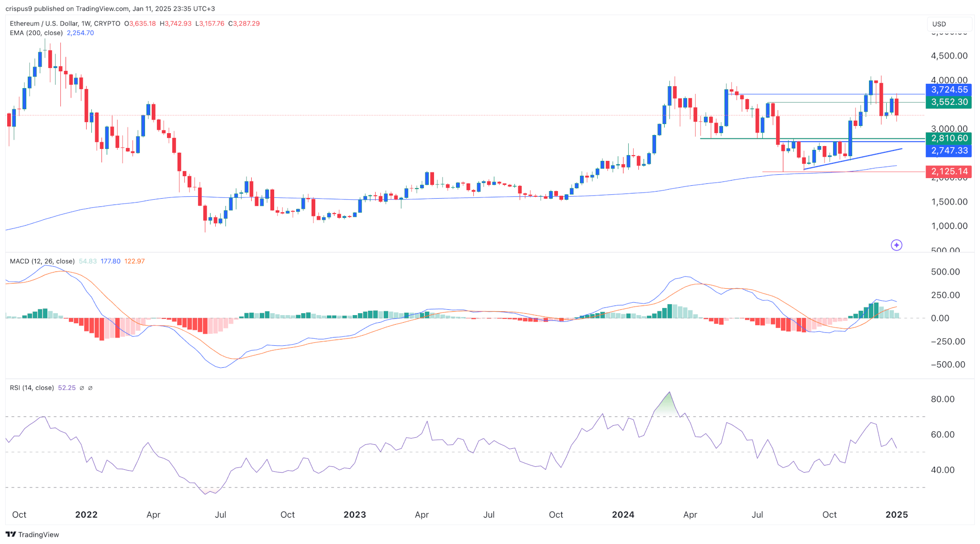Click the green 2,810.60 price label
The image size is (980, 544).
point(949,138)
